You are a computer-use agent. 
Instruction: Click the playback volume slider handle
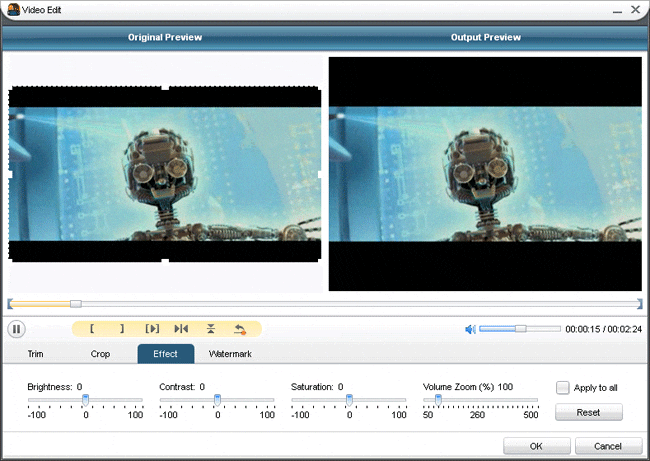[x=521, y=329]
